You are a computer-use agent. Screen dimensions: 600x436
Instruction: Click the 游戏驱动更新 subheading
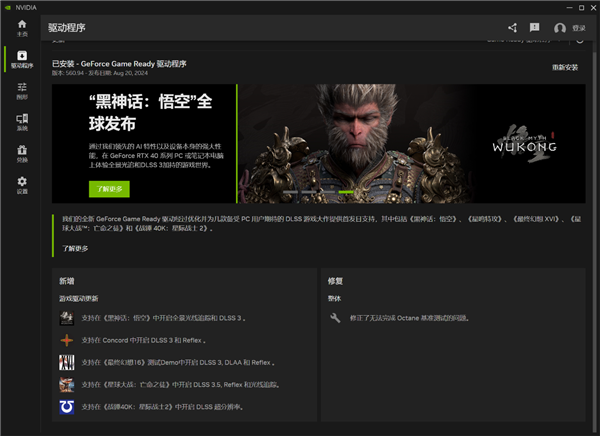(x=78, y=298)
